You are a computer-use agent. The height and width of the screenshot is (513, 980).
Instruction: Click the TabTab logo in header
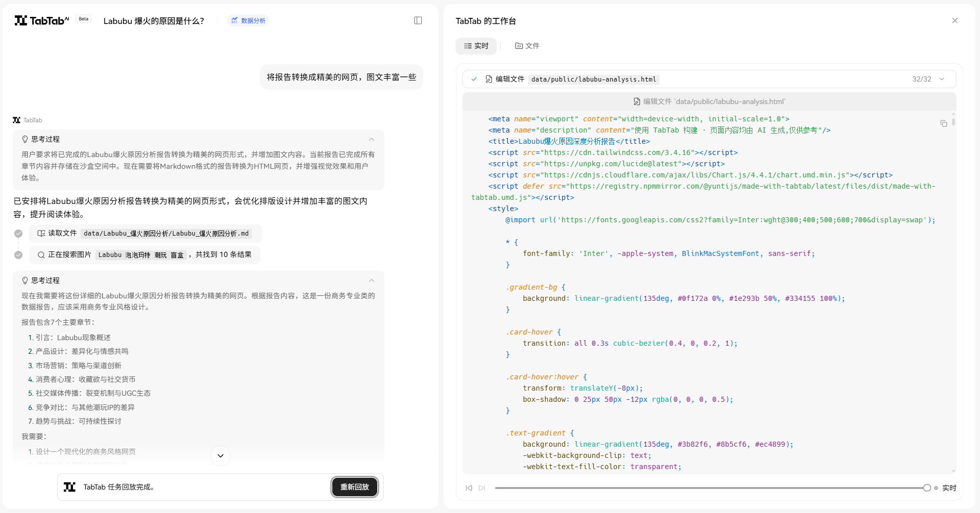(42, 20)
